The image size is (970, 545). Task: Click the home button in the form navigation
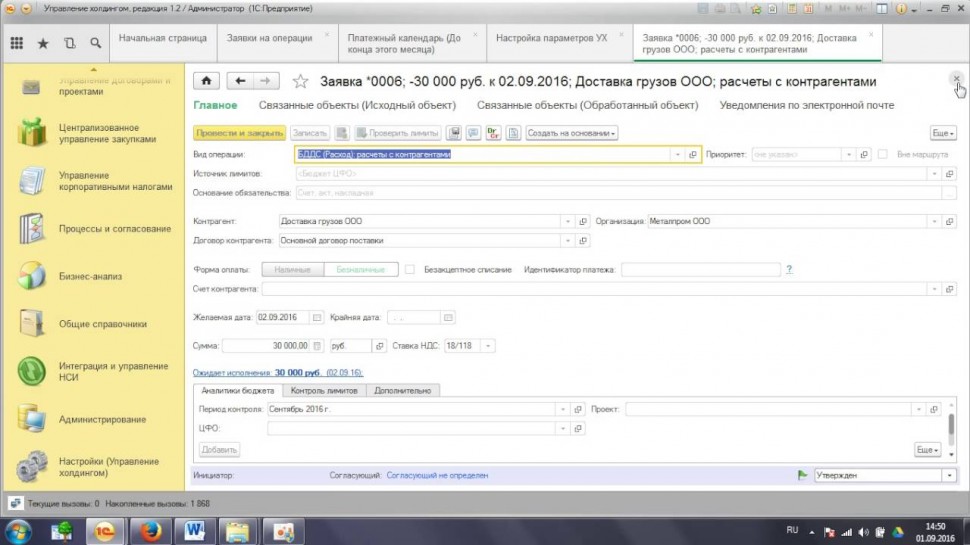[207, 81]
